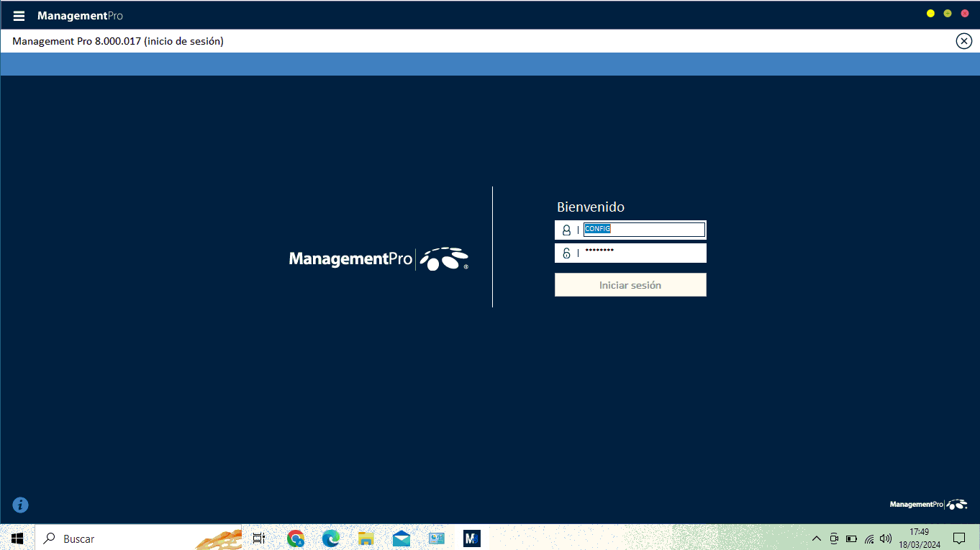
Task: Open the Windows notification center
Action: point(958,538)
